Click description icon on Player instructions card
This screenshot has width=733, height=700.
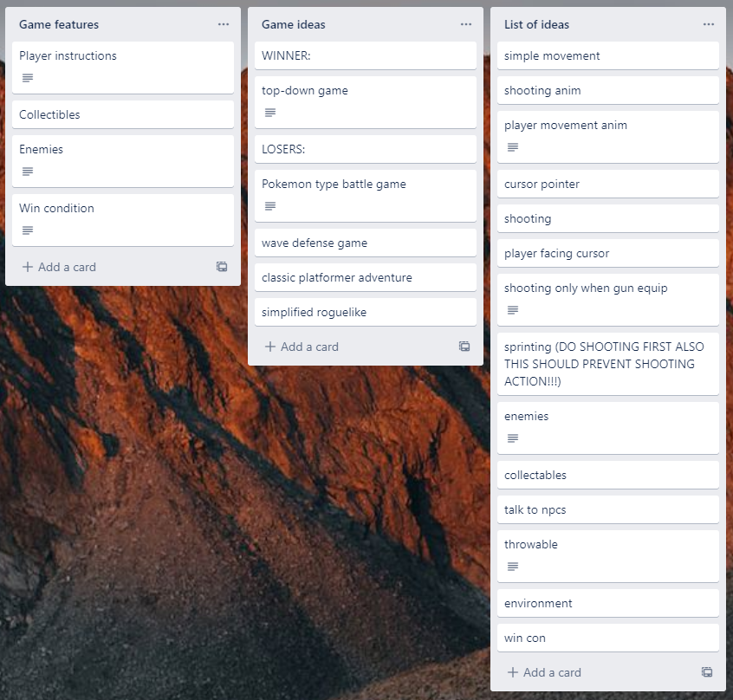(x=28, y=78)
